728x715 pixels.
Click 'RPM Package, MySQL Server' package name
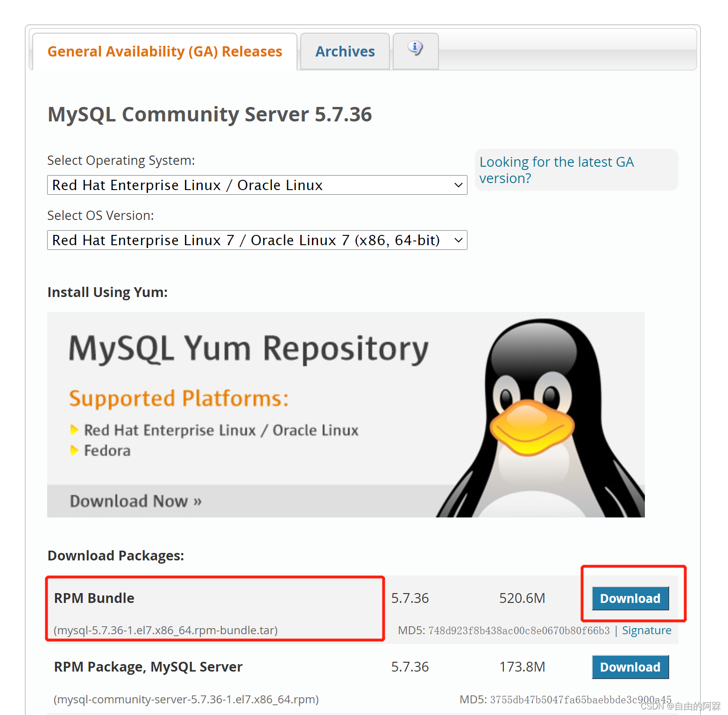pyautogui.click(x=148, y=667)
